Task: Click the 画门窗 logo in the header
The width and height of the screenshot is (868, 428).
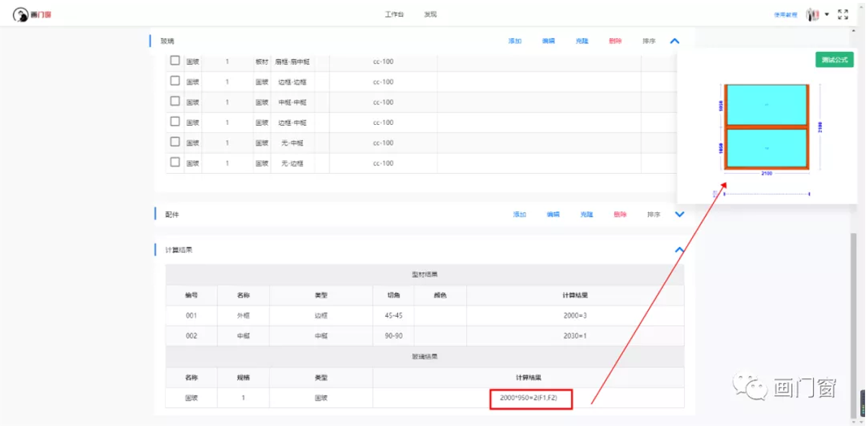Action: tap(32, 14)
